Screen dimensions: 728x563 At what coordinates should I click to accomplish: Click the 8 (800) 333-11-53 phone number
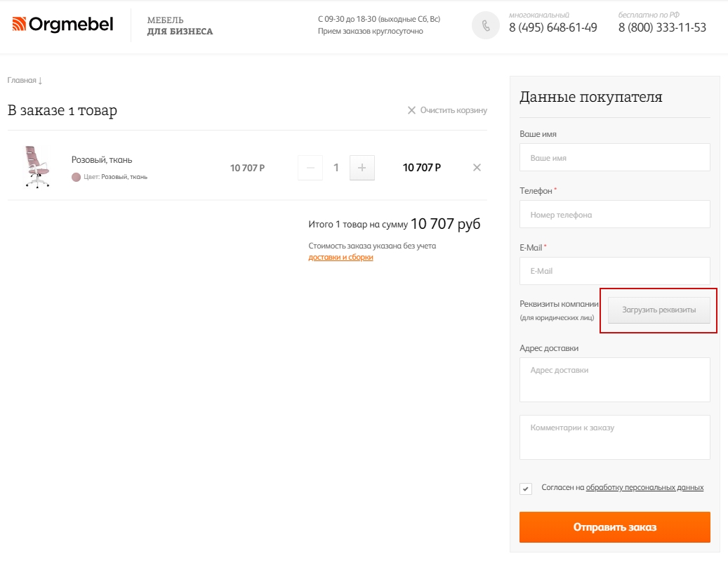click(x=662, y=28)
